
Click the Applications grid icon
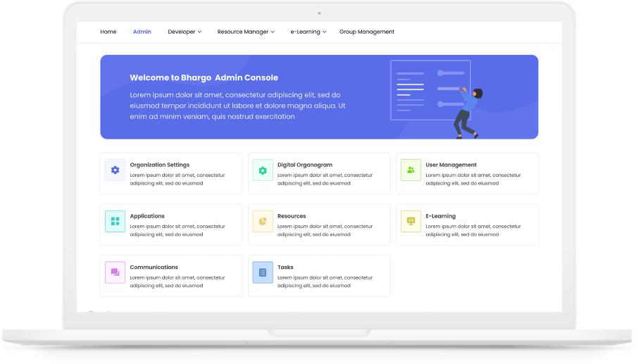115,221
